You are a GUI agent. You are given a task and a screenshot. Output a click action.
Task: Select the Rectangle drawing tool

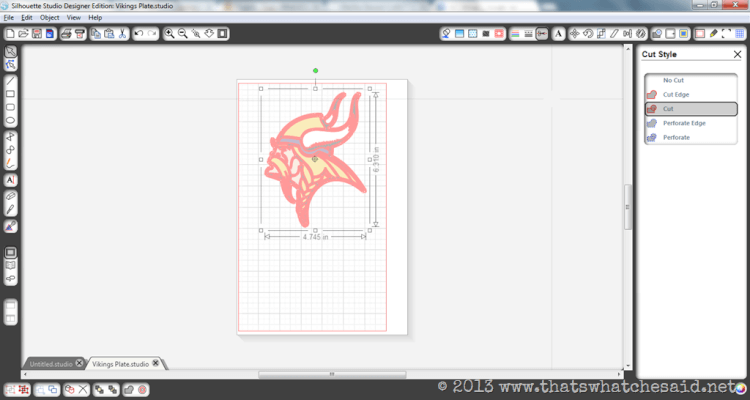coord(11,94)
